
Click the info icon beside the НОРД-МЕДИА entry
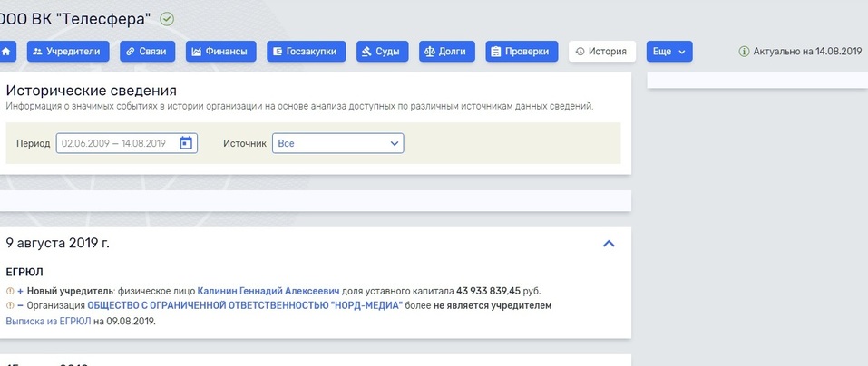tap(10, 306)
